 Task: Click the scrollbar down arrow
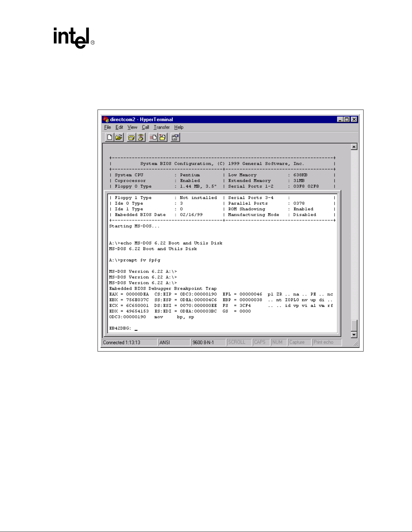[x=354, y=335]
